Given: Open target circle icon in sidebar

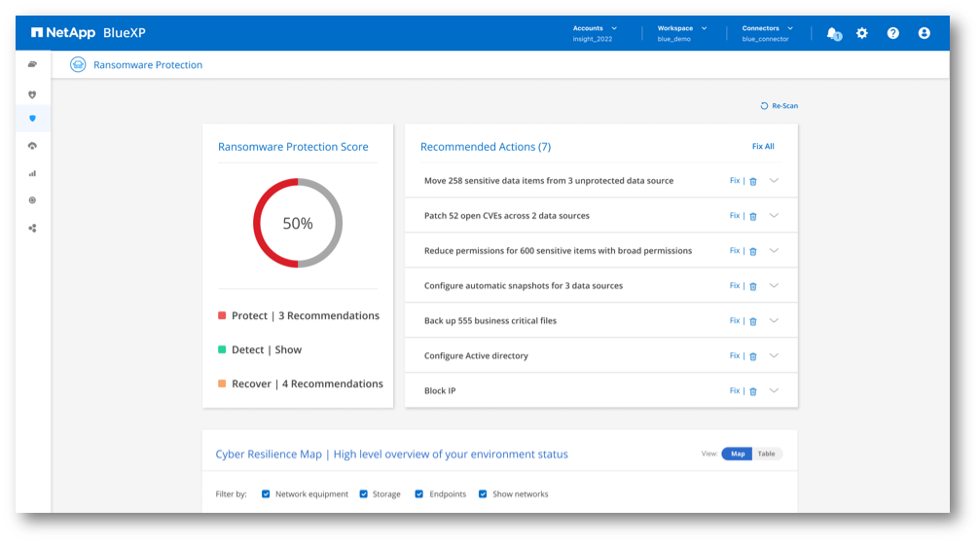Looking at the screenshot, I should 32,199.
